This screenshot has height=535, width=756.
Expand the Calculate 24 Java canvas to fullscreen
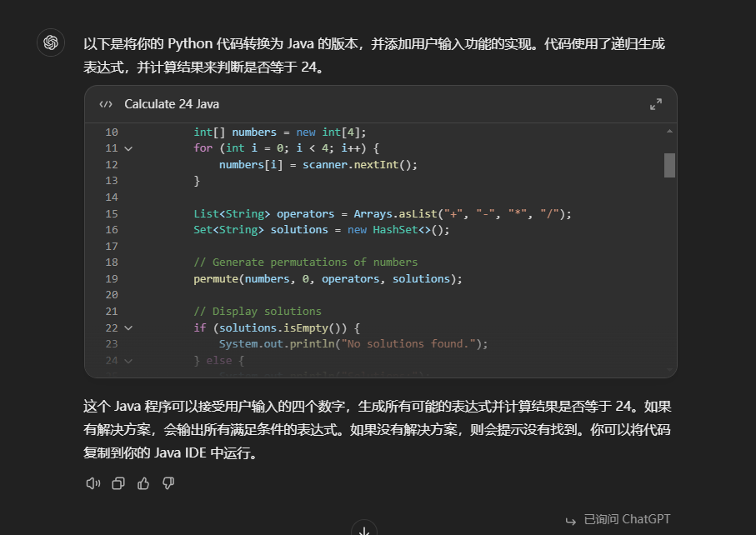click(x=655, y=104)
